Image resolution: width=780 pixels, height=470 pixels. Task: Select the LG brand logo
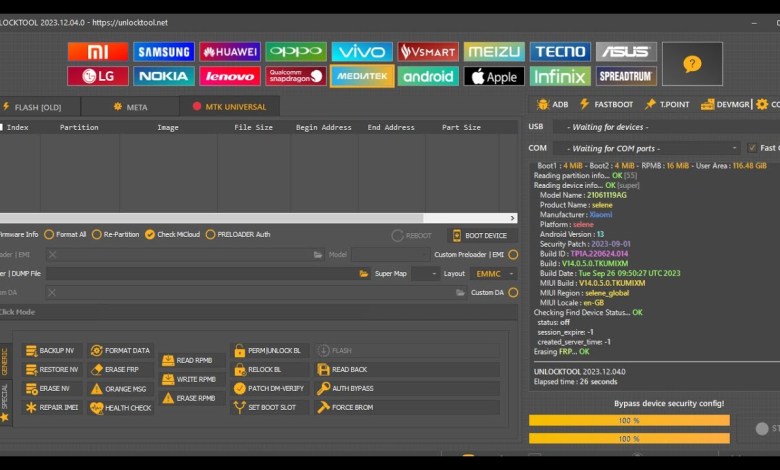point(98,76)
